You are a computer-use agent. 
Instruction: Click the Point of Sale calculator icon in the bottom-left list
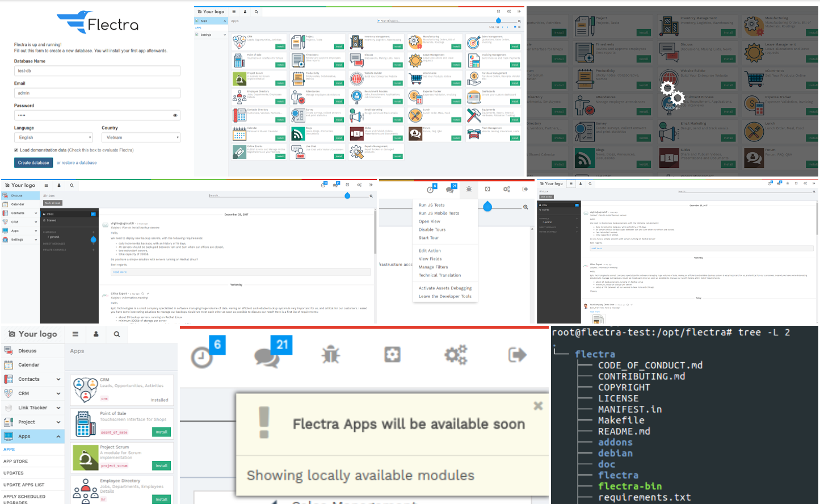[86, 423]
